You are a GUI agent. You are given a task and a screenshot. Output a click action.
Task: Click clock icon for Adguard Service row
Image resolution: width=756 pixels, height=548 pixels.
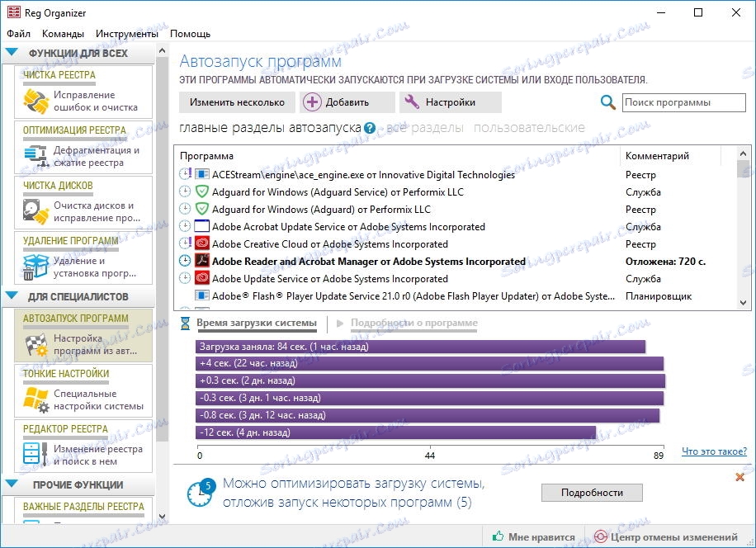pos(185,191)
